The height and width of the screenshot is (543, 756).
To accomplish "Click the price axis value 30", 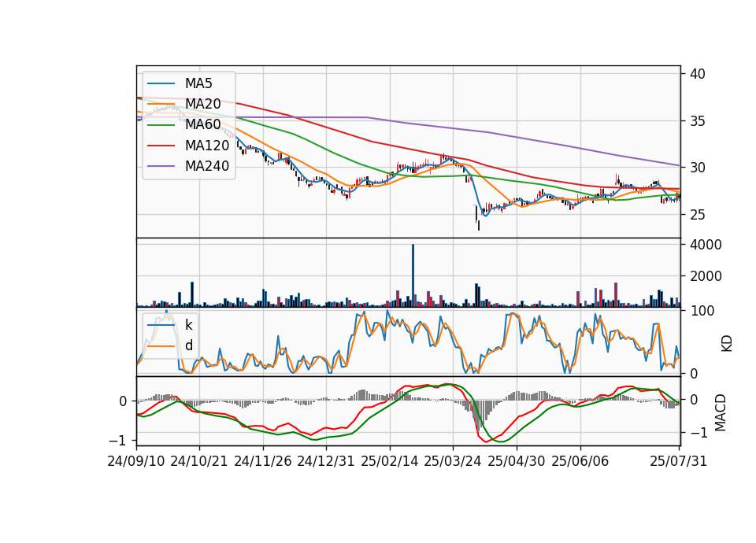I will [697, 168].
